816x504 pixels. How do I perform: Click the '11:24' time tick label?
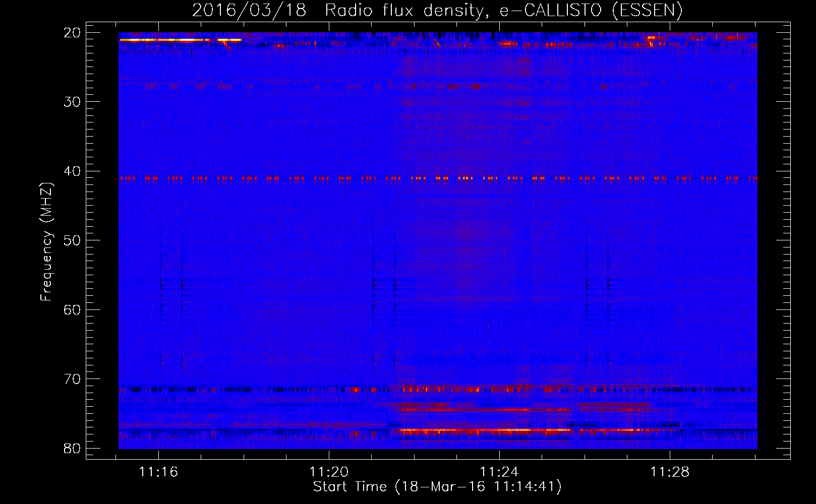point(499,472)
